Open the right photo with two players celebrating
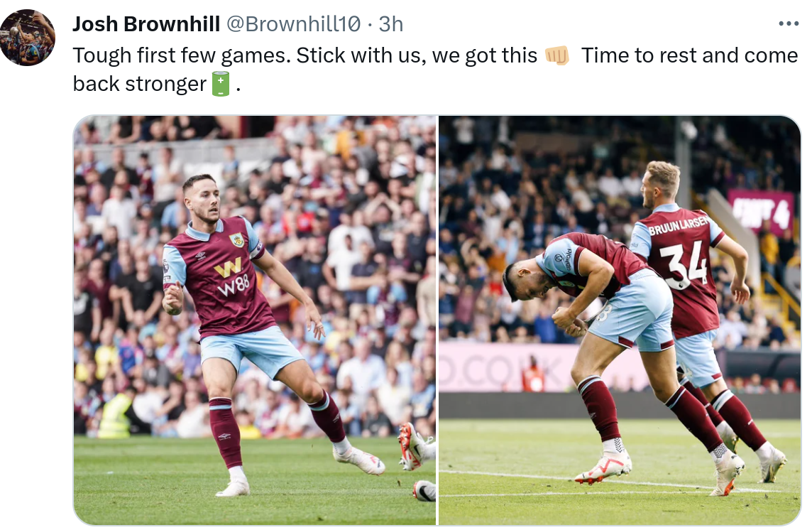Image resolution: width=812 pixels, height=530 pixels. (620, 320)
